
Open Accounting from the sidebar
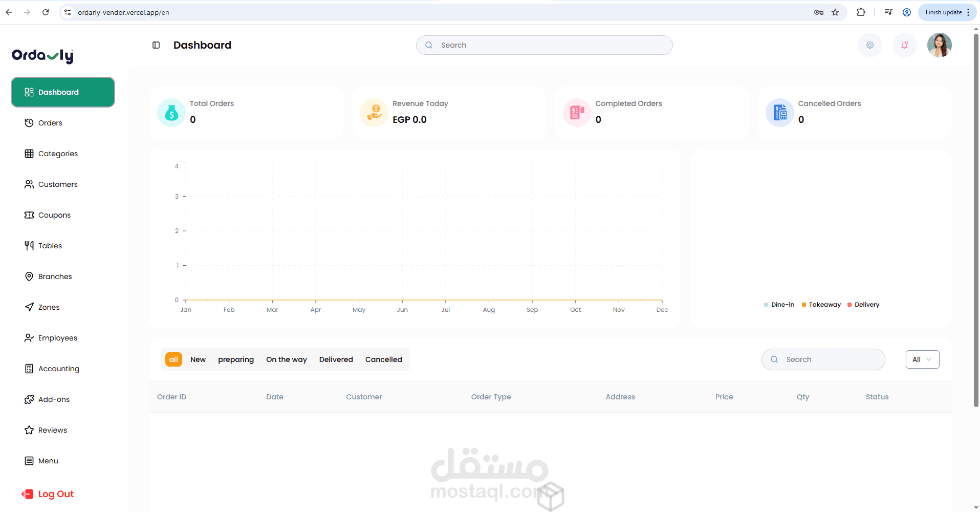tap(58, 368)
